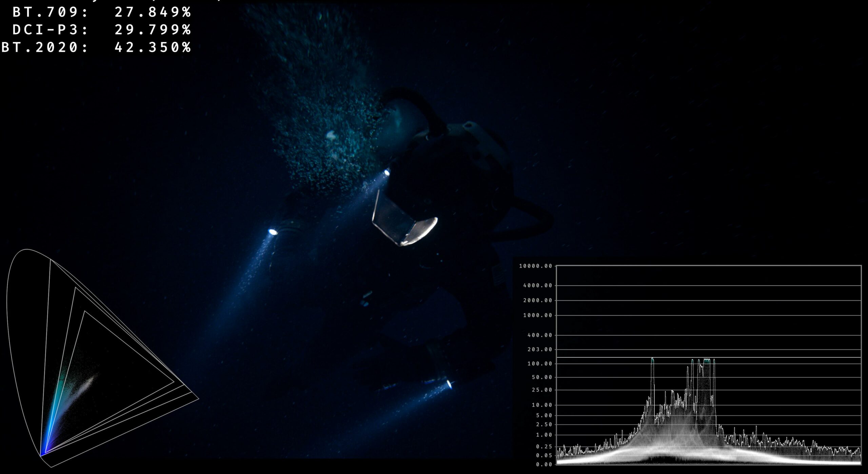Image resolution: width=868 pixels, height=474 pixels.
Task: Select the 27.849% percentage readout
Action: (x=153, y=12)
